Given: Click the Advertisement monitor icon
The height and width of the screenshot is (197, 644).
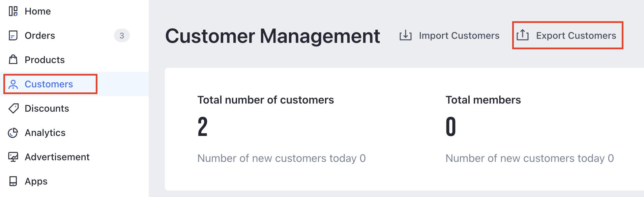Looking at the screenshot, I should [13, 157].
